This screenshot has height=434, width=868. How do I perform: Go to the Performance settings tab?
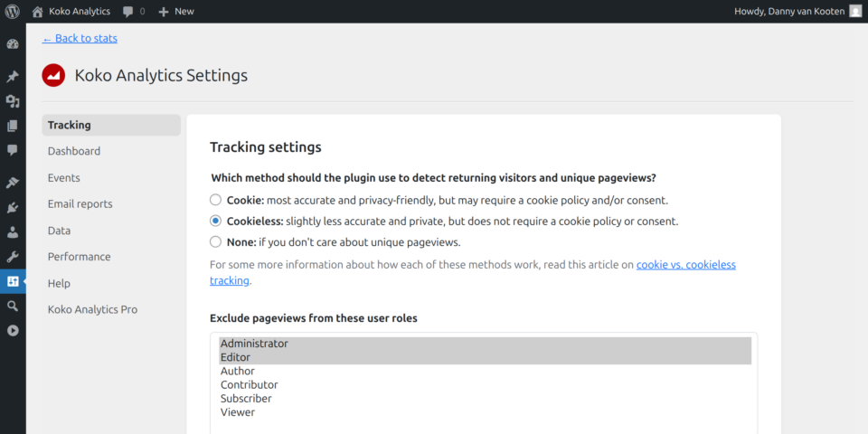[79, 257]
